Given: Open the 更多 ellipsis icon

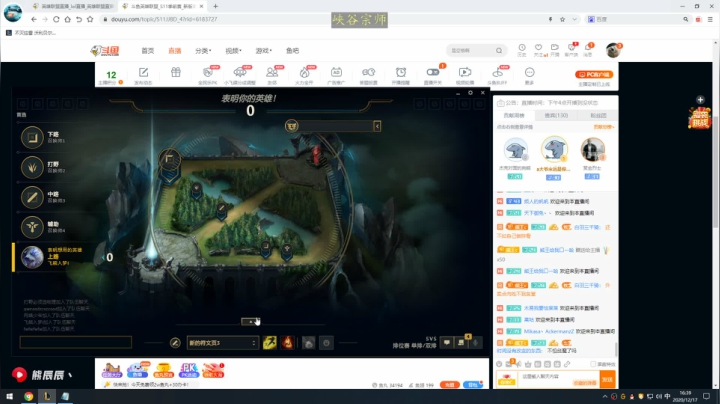Looking at the screenshot, I should (x=529, y=73).
